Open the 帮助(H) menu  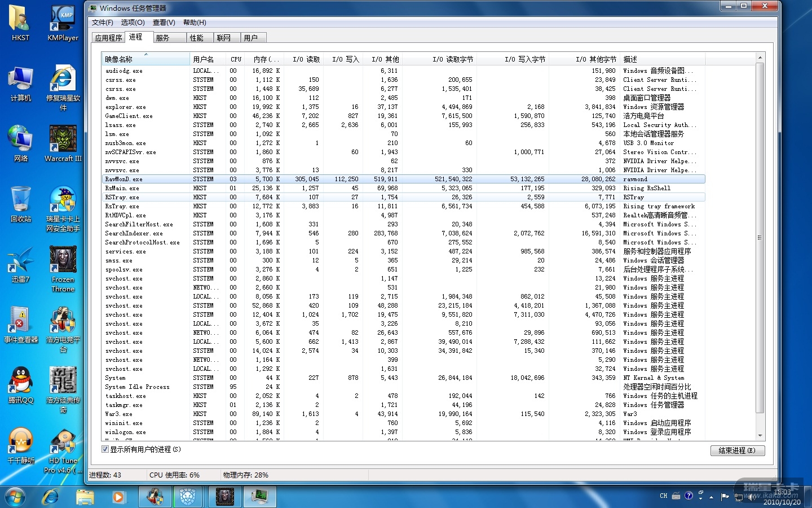click(x=195, y=23)
